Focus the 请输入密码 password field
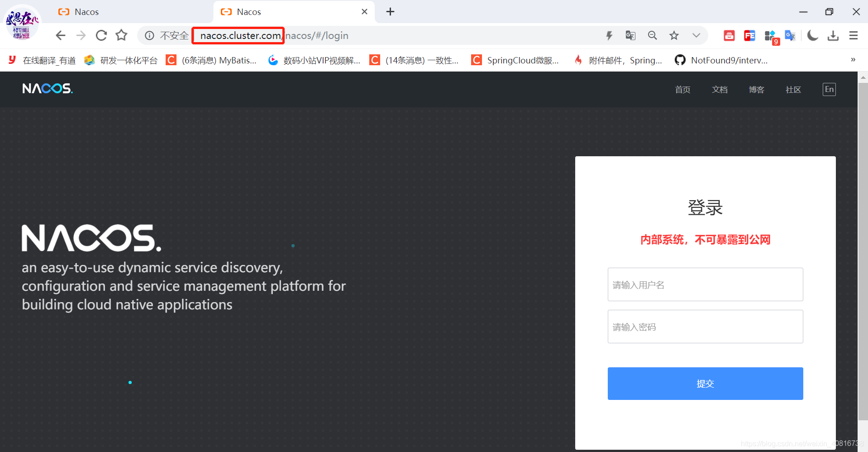 coord(705,327)
